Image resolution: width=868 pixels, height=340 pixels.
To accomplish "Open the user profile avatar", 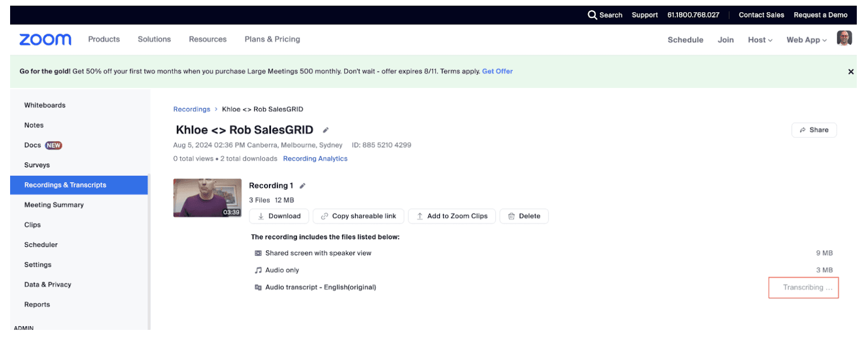I will 844,38.
